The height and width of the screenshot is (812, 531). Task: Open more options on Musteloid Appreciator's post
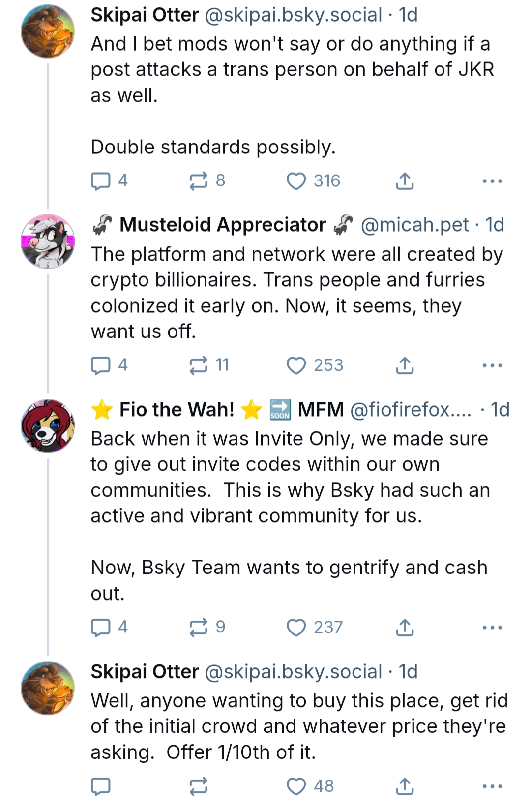pos(492,365)
